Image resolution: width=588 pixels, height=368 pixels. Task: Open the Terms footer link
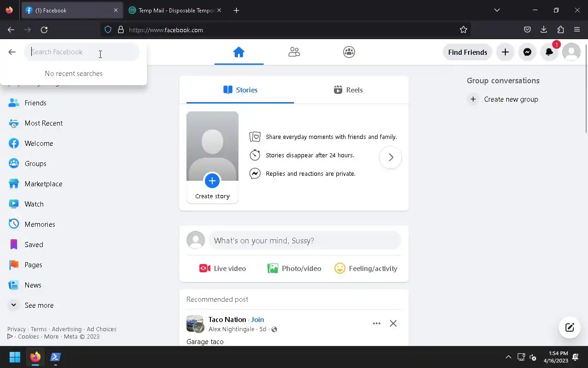click(39, 329)
